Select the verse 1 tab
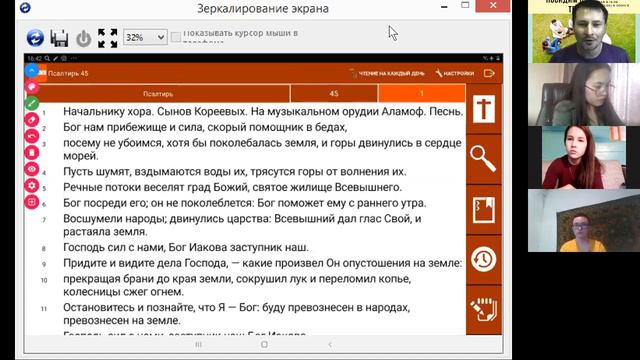This screenshot has width=640, height=360. coord(422,94)
